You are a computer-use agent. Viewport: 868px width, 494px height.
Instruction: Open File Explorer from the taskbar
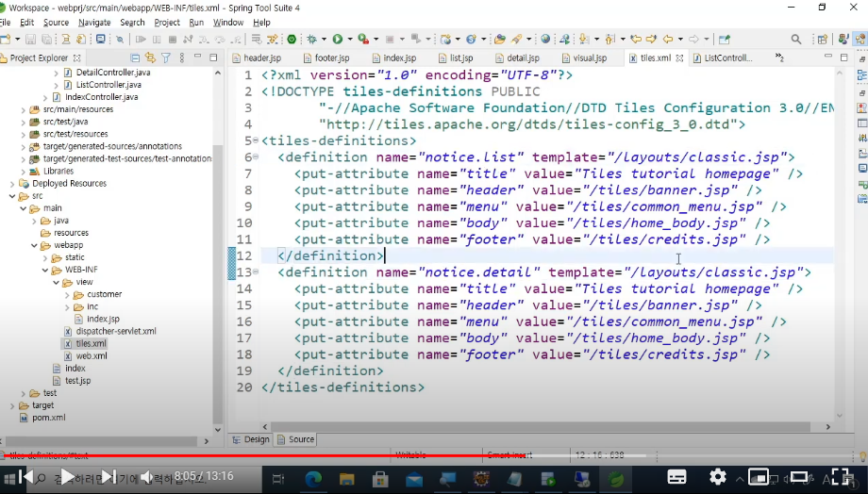coord(346,479)
